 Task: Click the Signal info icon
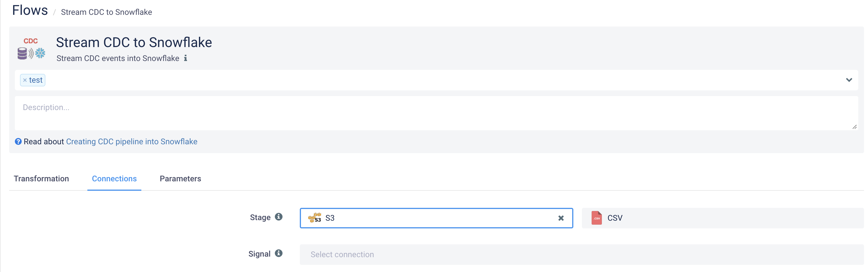(x=278, y=253)
